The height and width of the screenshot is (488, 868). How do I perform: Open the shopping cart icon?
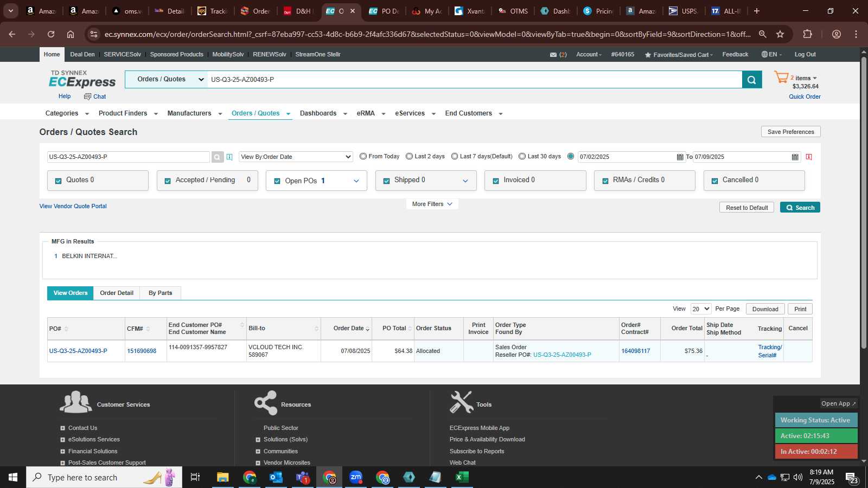tap(781, 78)
